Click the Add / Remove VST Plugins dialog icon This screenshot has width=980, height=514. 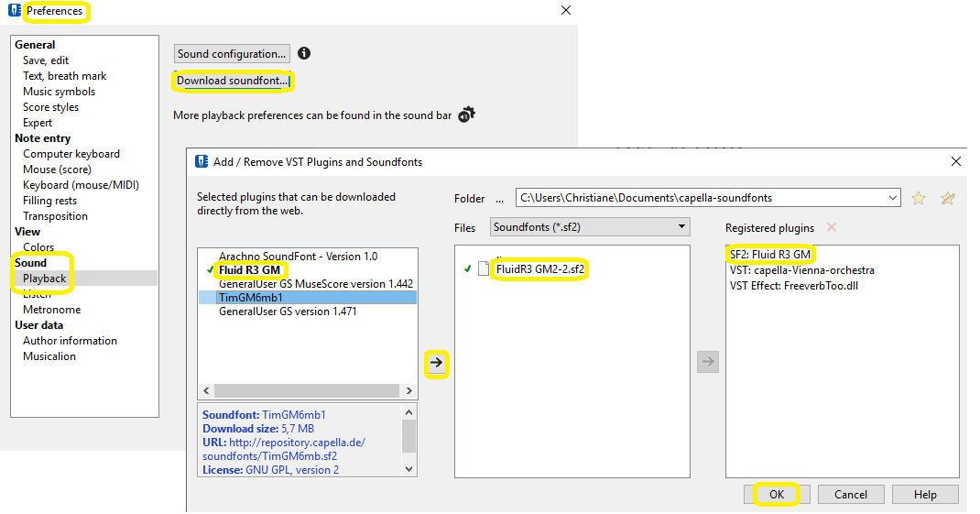201,161
